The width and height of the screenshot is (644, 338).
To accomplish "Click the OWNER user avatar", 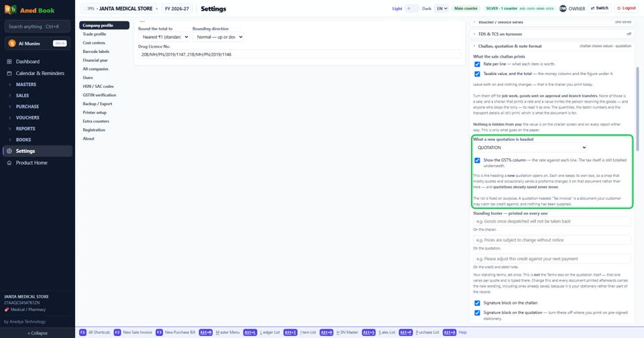I will coord(563,8).
